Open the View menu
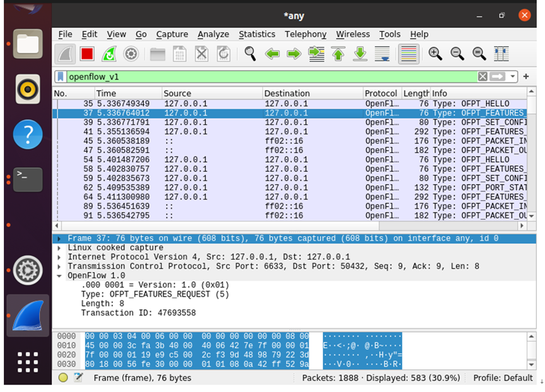Viewport: 545px width, 392px height. (x=116, y=34)
